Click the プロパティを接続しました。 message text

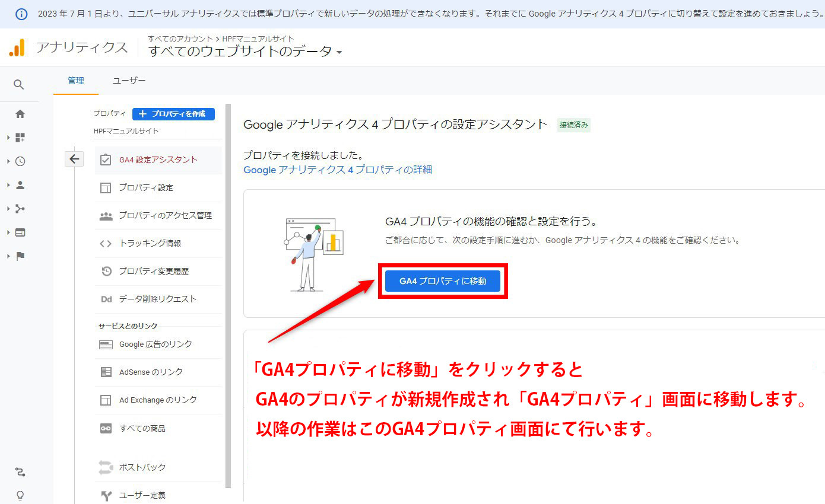tap(303, 156)
